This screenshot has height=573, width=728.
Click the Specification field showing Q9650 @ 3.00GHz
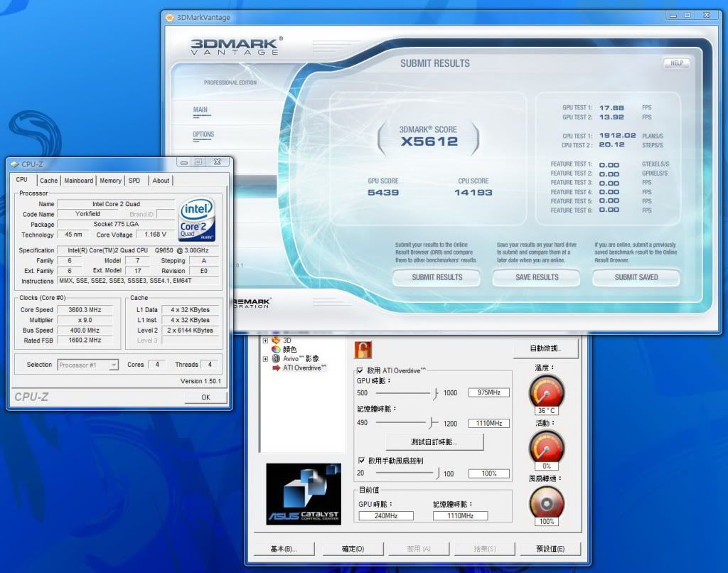point(138,250)
